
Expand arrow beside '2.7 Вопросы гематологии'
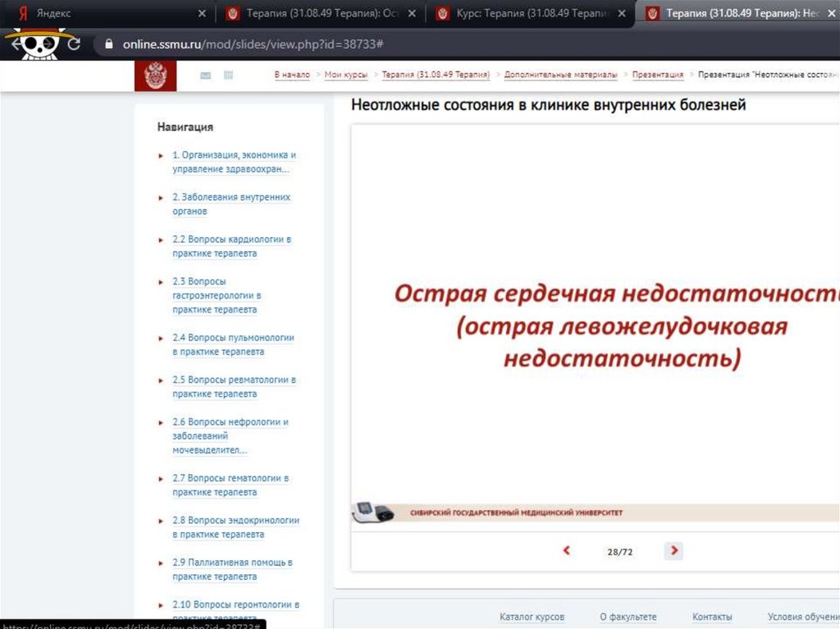161,479
